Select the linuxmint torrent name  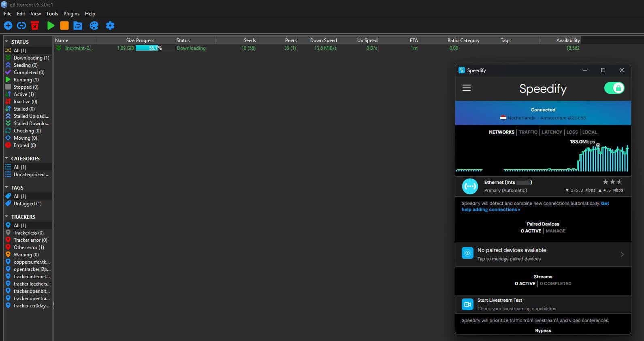click(x=79, y=48)
